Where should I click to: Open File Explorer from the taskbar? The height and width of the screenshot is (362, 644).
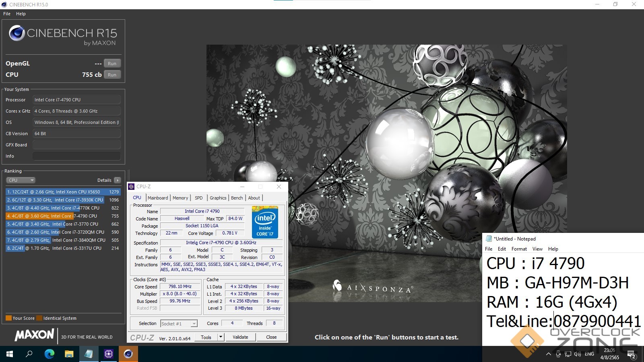click(69, 354)
